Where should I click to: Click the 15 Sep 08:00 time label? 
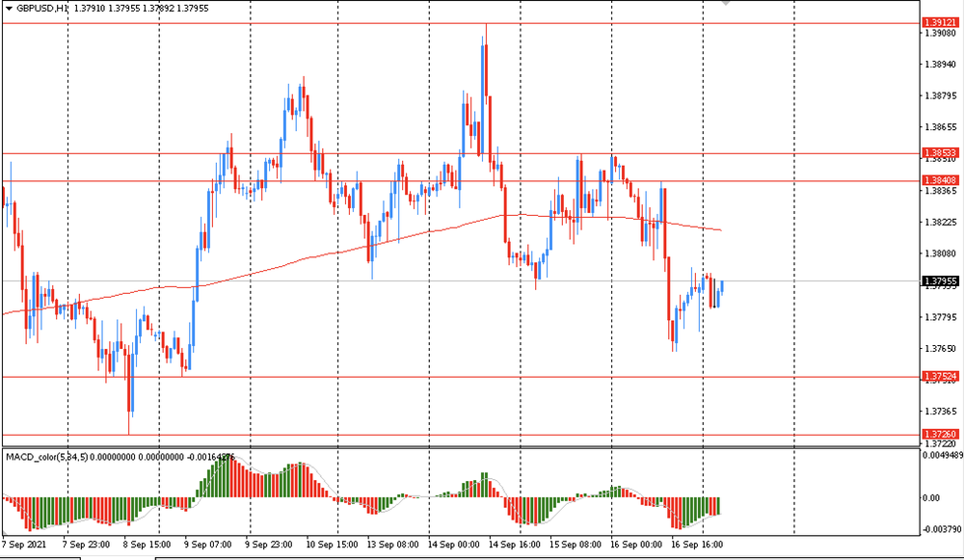tap(576, 545)
